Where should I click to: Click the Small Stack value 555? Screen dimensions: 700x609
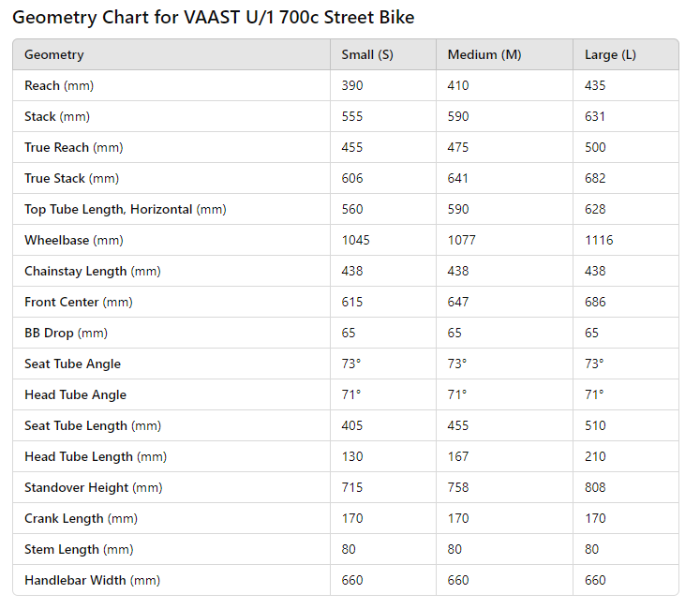352,116
